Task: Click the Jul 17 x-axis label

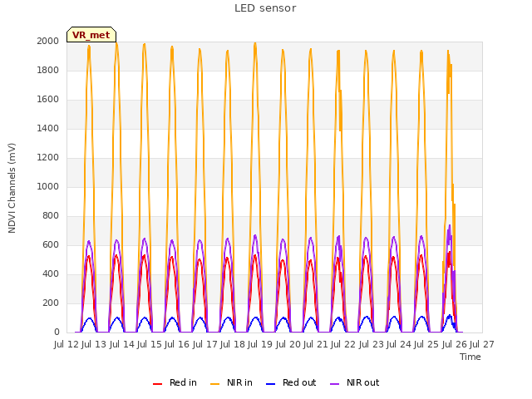Action: point(204,344)
